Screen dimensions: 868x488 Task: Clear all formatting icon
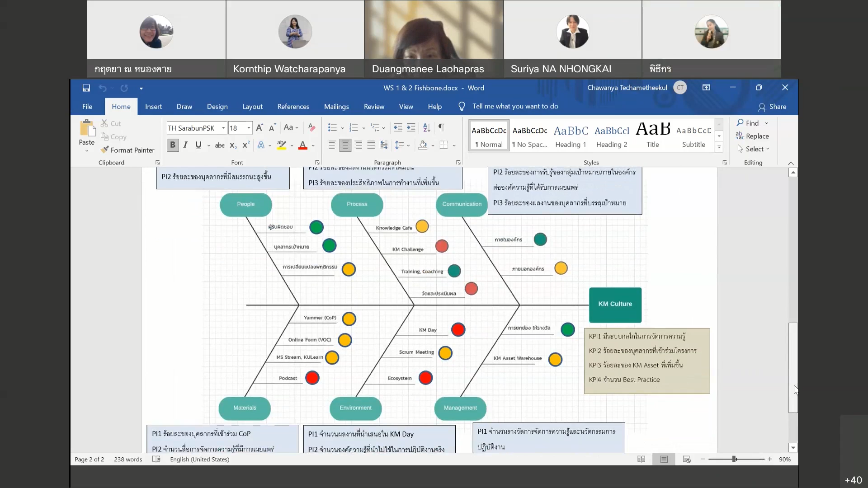coord(311,128)
